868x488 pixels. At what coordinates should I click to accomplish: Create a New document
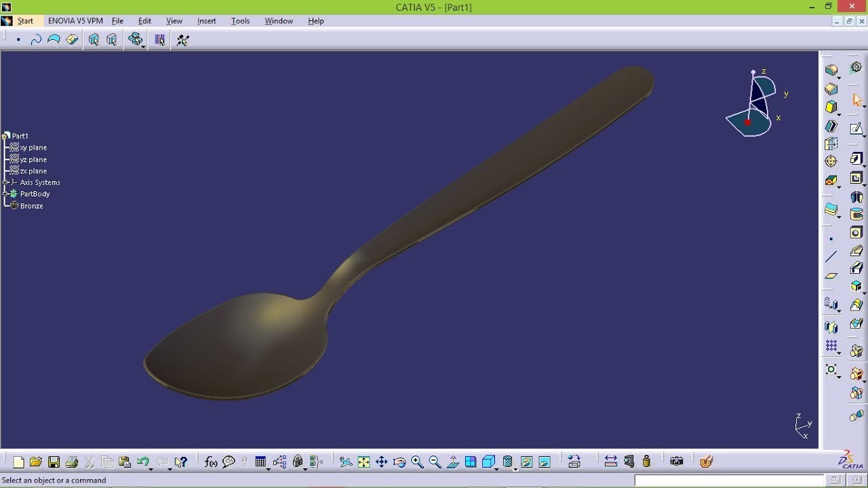click(x=18, y=462)
